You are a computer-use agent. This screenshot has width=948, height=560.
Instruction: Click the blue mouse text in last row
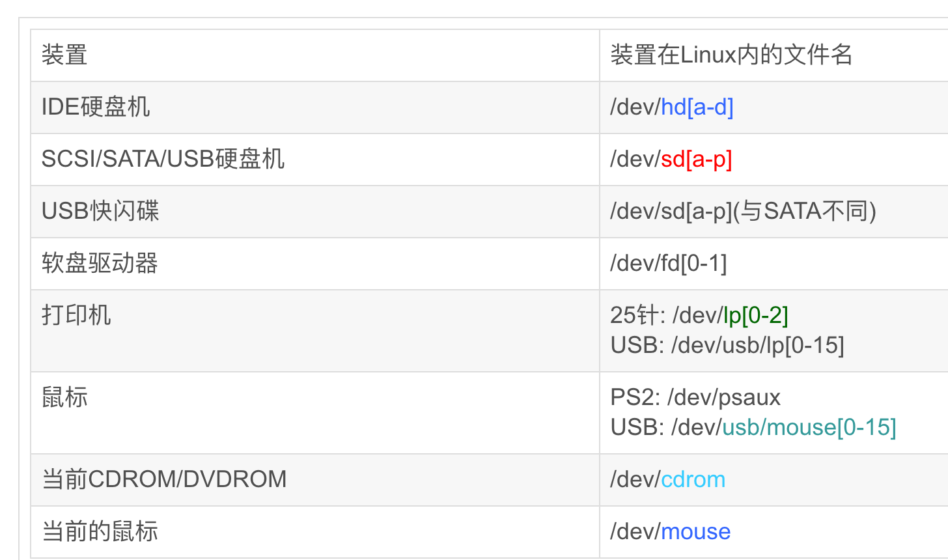(695, 531)
